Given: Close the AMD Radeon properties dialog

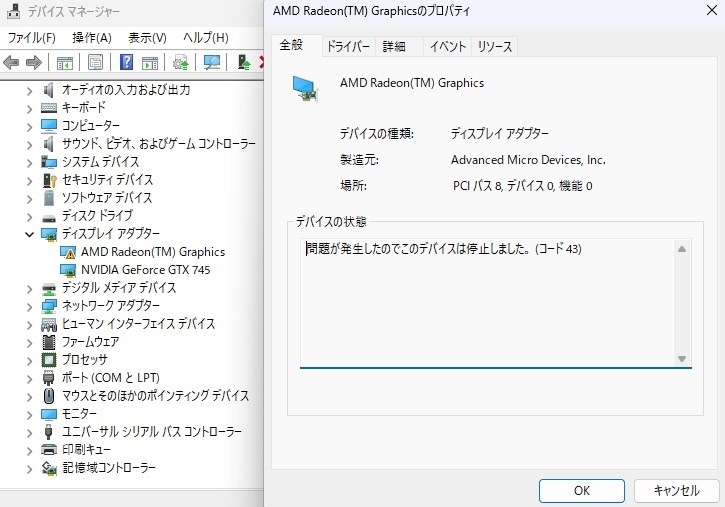Looking at the screenshot, I should click(x=712, y=10).
